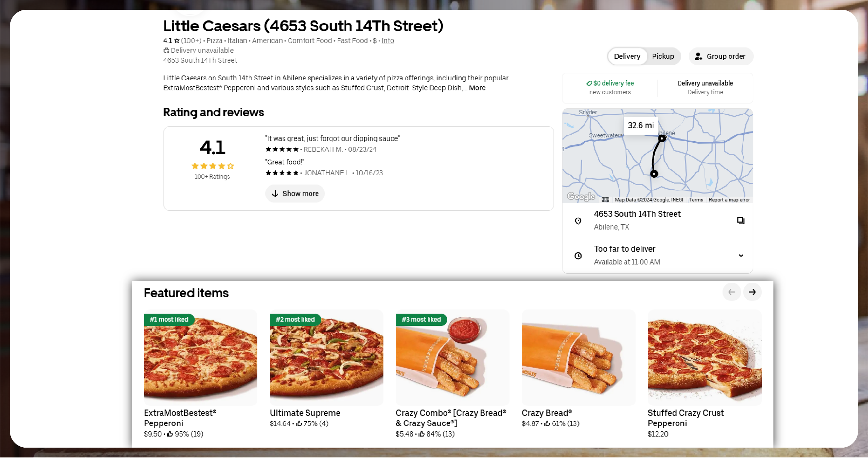This screenshot has height=458, width=868.
Task: Click the right arrow in Featured items
Action: click(752, 292)
